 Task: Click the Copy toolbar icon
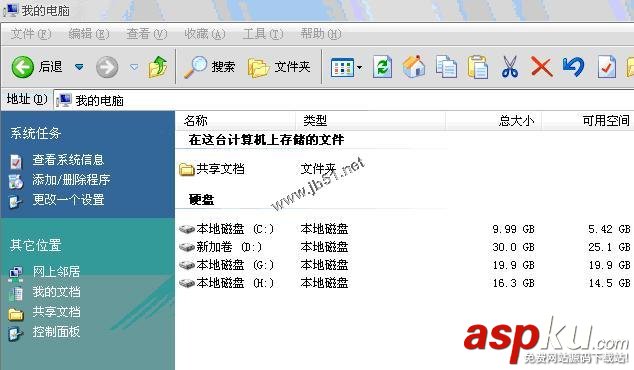[x=446, y=67]
